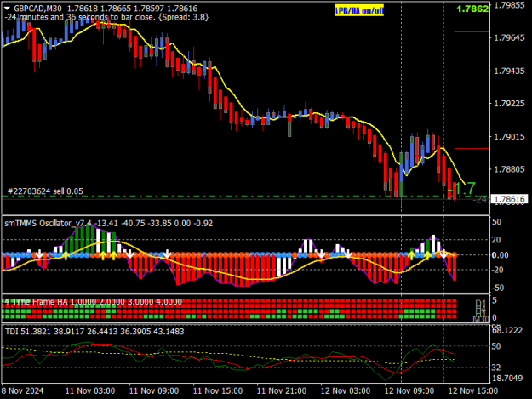Click the 1.79225 price axis value
The height and width of the screenshot is (399, 532).
(x=510, y=104)
